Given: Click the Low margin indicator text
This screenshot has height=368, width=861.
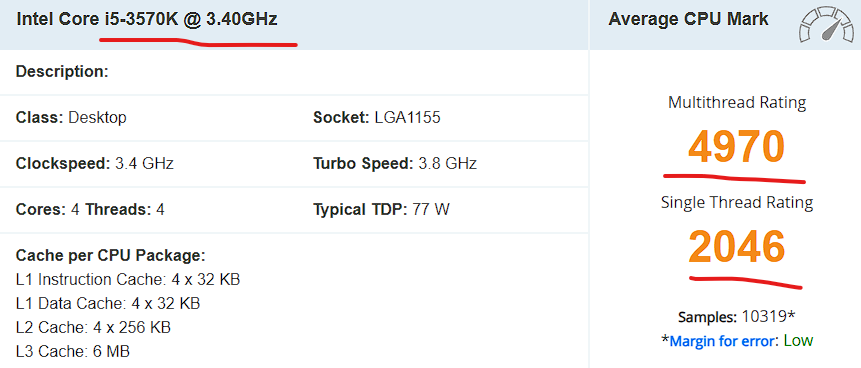Looking at the screenshot, I should [798, 341].
